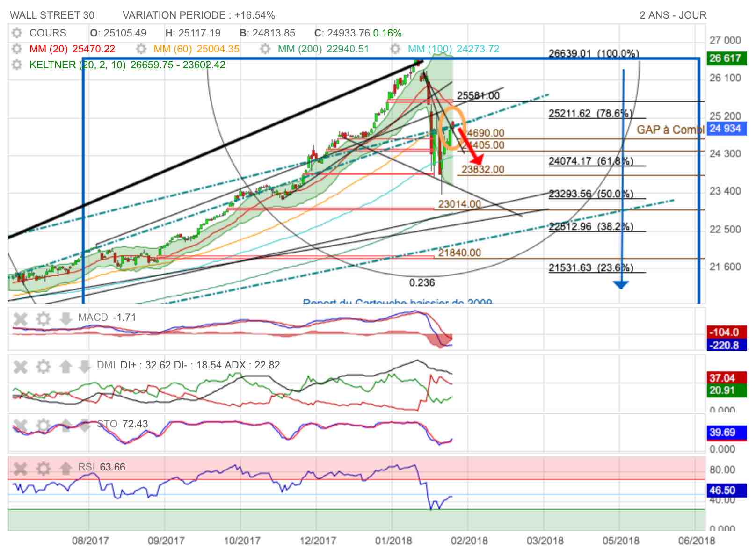
Task: Click the 21840.00 support level label
Action: [459, 253]
